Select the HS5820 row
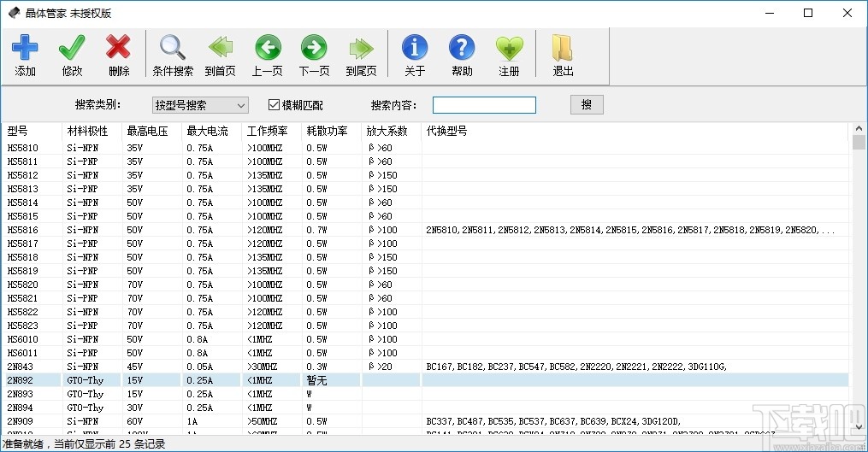The height and width of the screenshot is (452, 868). (425, 285)
